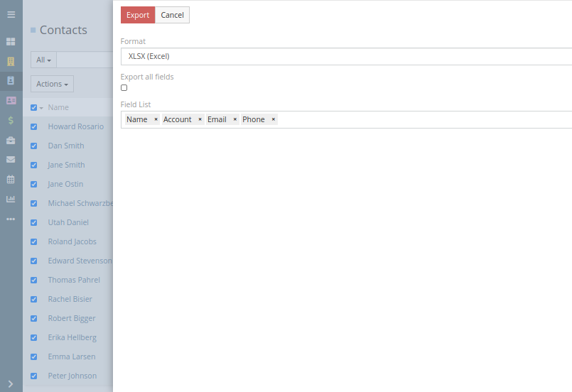The height and width of the screenshot is (392, 572).
Task: Toggle the select-all contacts checkbox in header
Action: 33,107
